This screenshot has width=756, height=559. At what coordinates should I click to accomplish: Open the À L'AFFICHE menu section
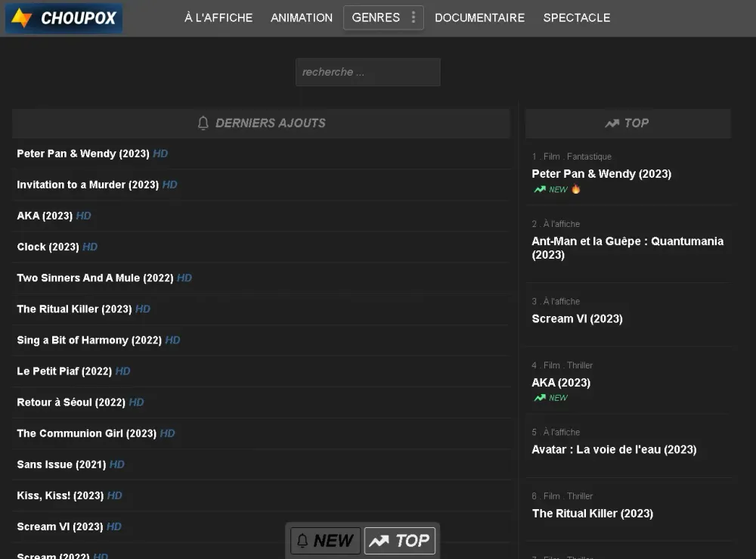(218, 18)
